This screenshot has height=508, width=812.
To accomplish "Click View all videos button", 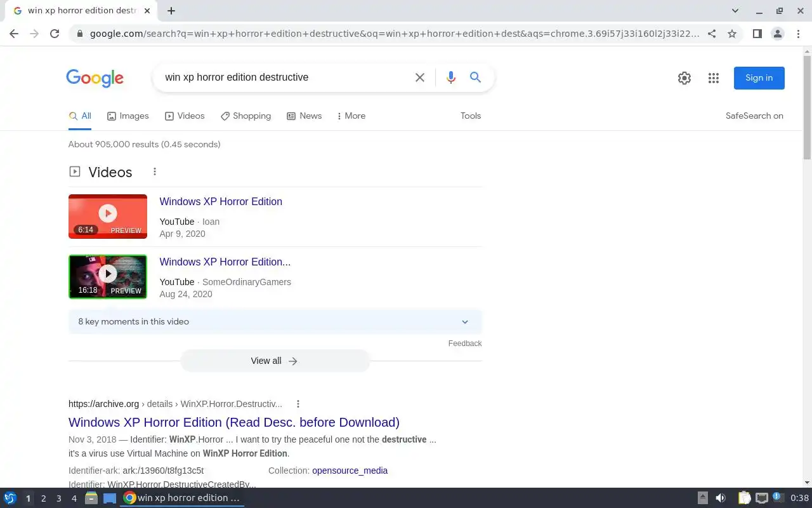I will (275, 361).
